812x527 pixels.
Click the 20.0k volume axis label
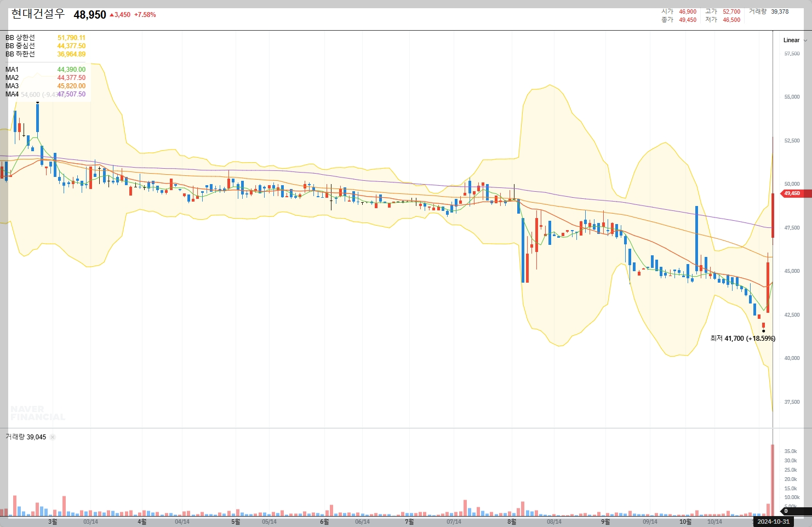click(x=791, y=479)
